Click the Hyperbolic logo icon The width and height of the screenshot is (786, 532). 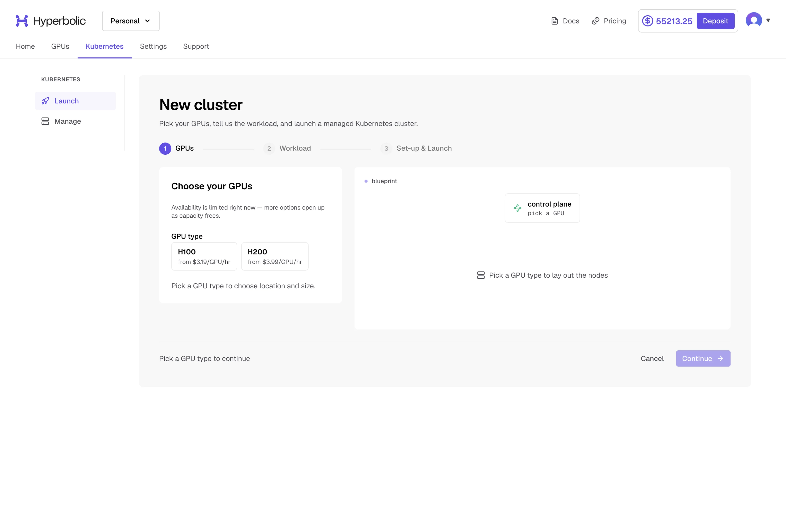[x=22, y=21]
